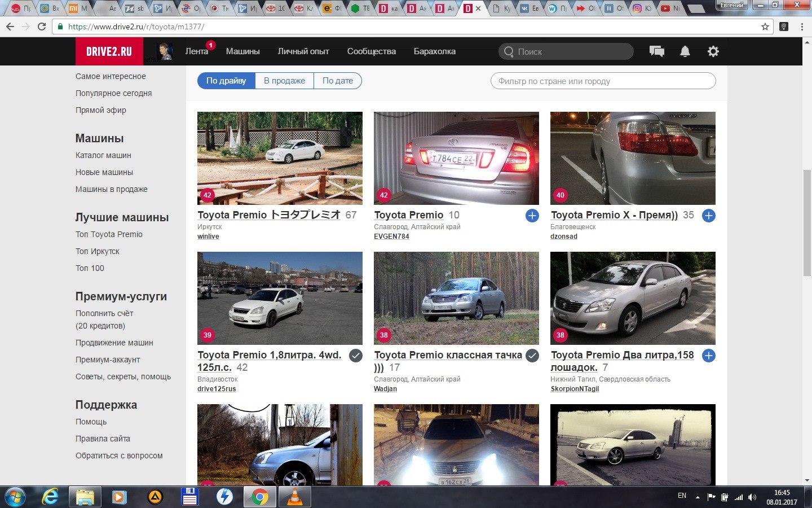Open the Toyota Premio トヨタプレミオ title link
This screenshot has height=508, width=812.
[270, 215]
